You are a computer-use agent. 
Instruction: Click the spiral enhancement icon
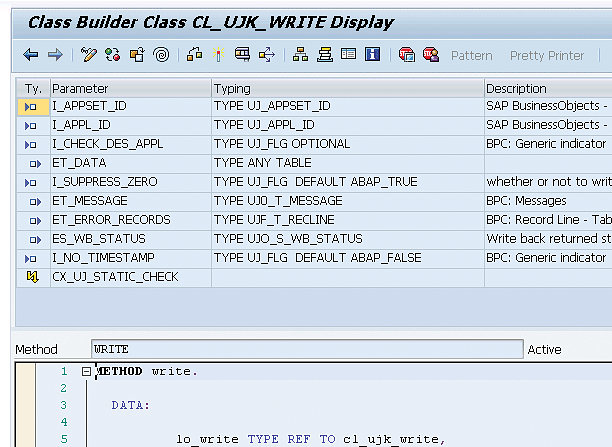[161, 55]
